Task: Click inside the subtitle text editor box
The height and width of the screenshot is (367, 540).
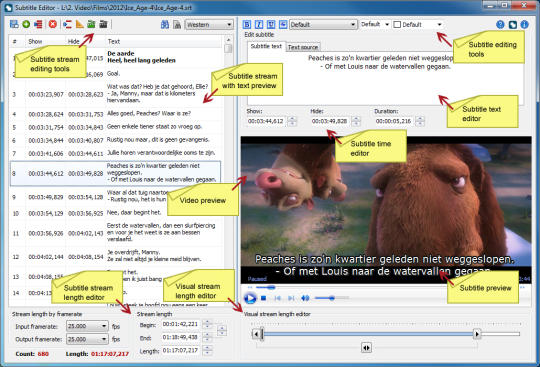Action: coord(385,78)
